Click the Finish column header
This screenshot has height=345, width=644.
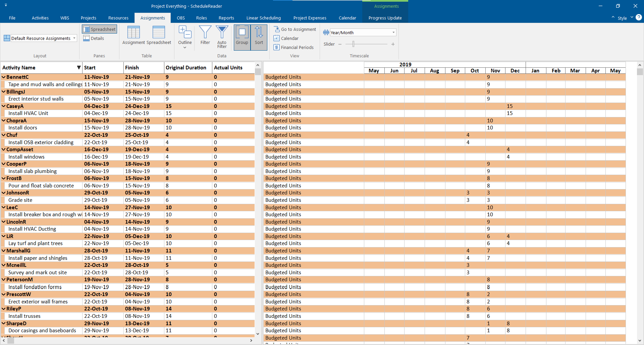click(x=144, y=67)
